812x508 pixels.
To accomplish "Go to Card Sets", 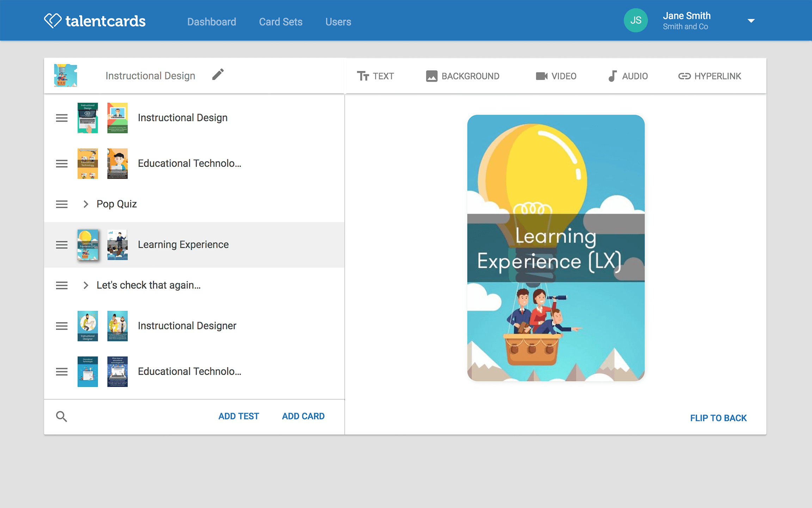I will 281,22.
